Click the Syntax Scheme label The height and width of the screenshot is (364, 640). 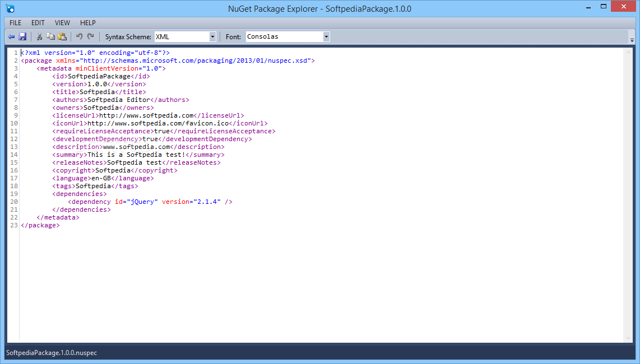(x=128, y=37)
